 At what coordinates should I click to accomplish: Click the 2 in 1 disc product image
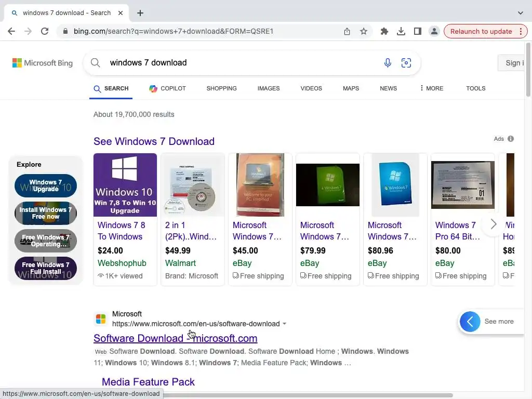tap(192, 185)
